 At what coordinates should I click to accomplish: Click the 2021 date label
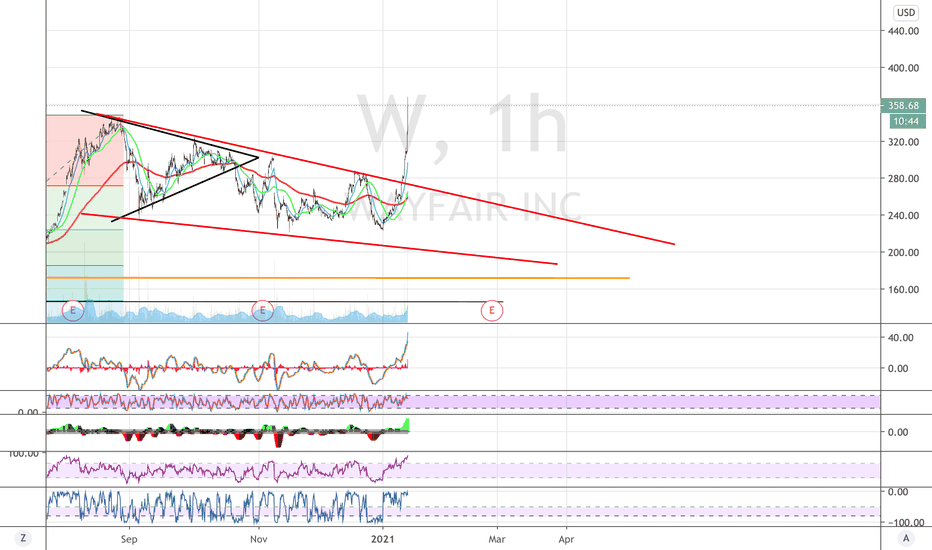coord(383,539)
